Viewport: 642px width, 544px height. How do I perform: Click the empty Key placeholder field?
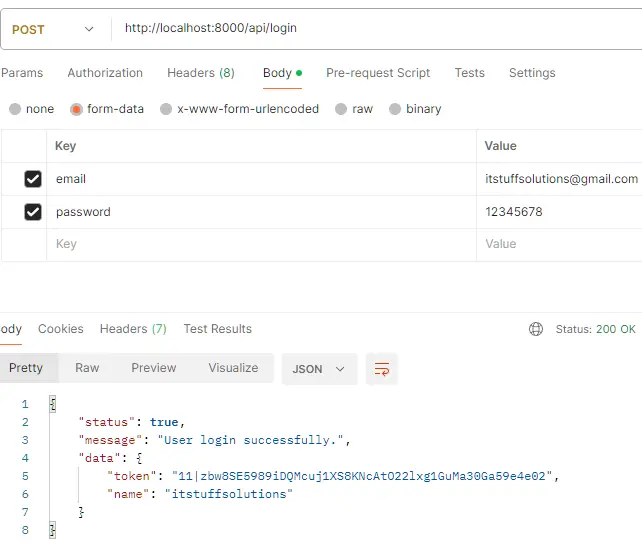(261, 244)
